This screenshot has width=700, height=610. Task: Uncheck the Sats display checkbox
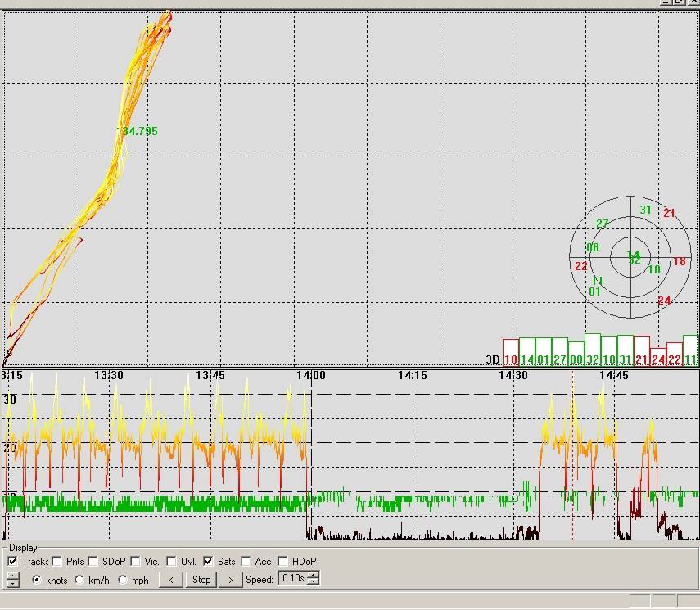point(208,562)
